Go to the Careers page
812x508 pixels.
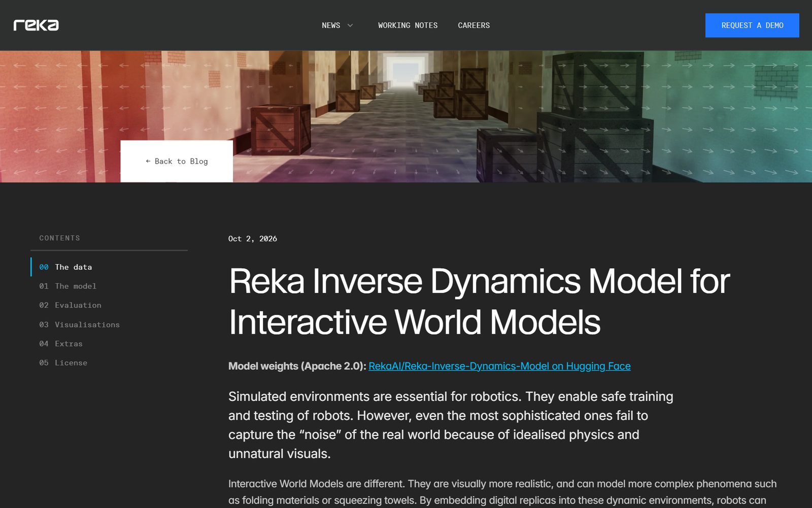click(473, 25)
